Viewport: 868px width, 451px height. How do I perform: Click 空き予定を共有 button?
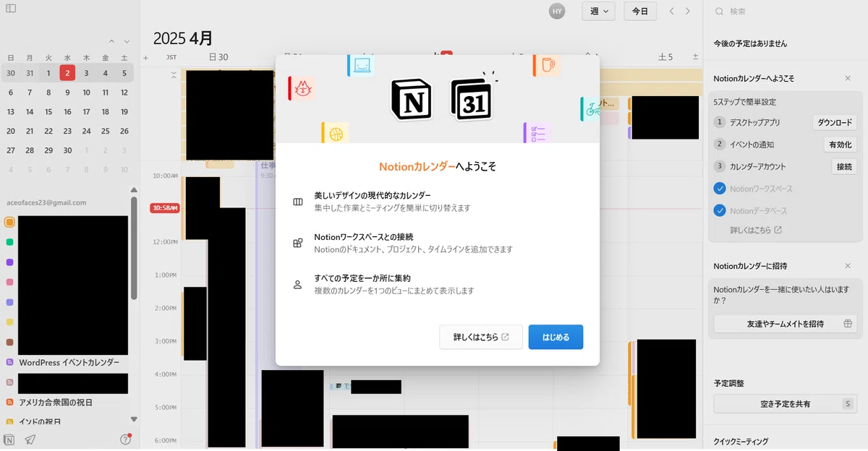point(786,404)
